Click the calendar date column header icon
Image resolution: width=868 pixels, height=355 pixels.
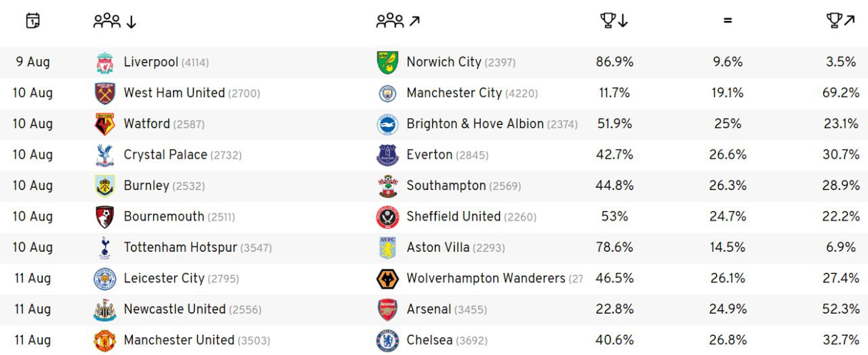point(33,21)
